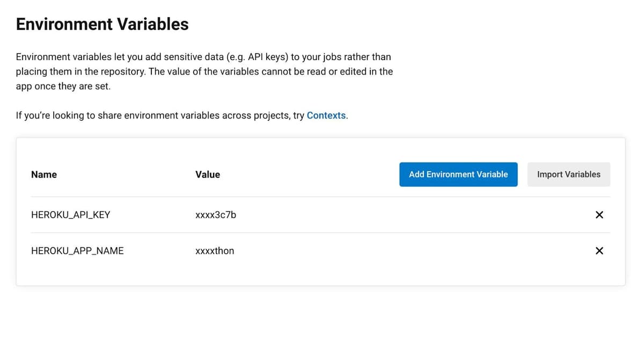Screen dimensions: 644x358
Task: Open the Contexts page
Action: click(x=326, y=115)
